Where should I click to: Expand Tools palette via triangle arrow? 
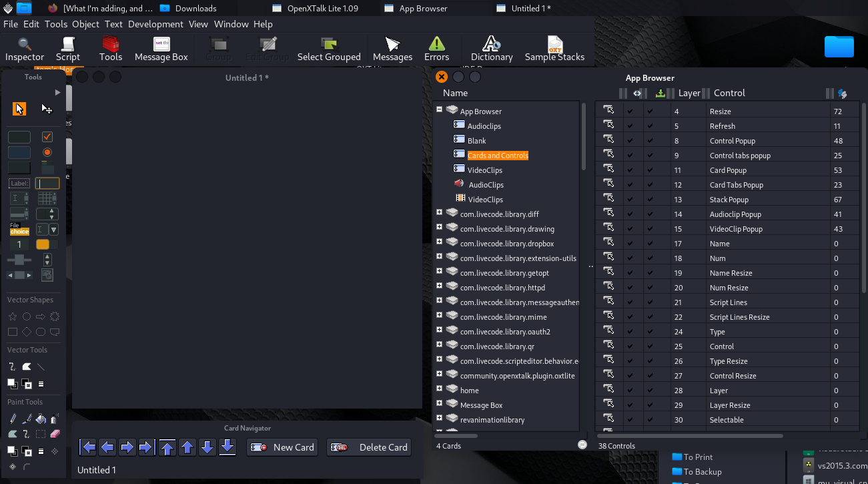click(58, 92)
